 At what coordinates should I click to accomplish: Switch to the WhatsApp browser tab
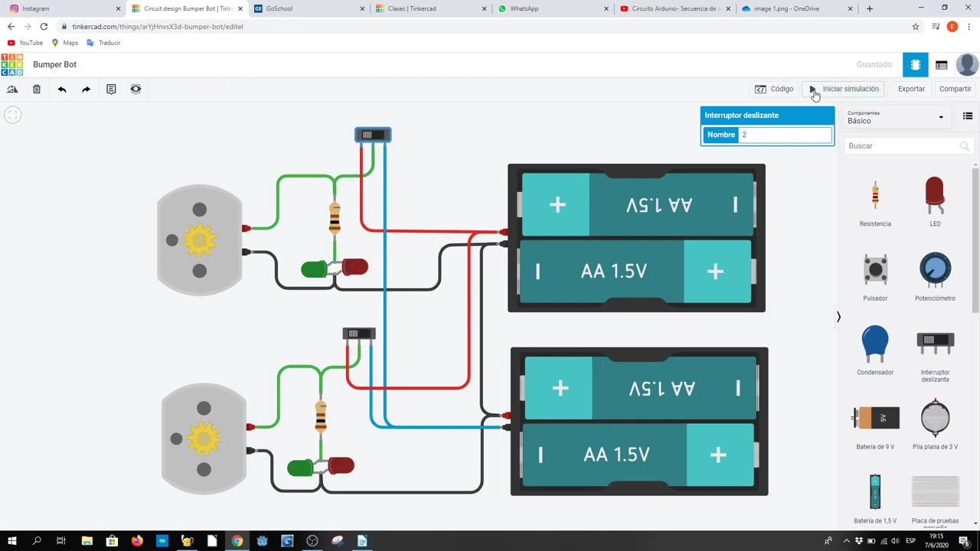pos(553,8)
